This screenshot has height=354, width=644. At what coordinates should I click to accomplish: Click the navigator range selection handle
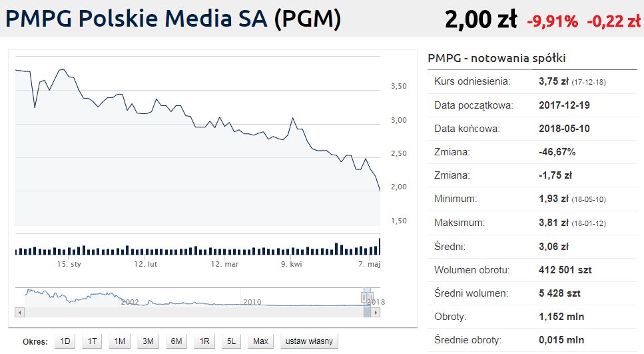(365, 297)
